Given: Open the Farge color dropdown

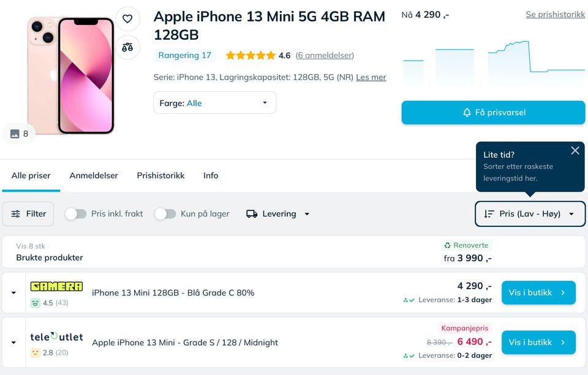Looking at the screenshot, I should click(214, 103).
